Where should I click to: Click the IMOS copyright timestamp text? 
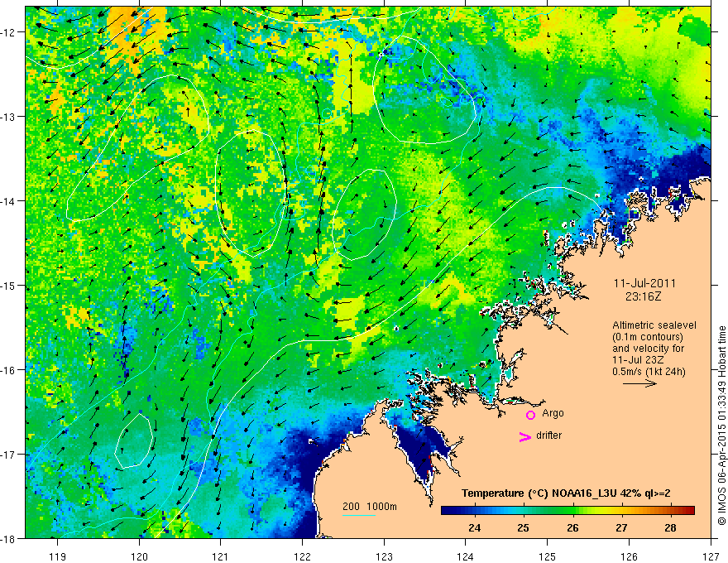pos(721,426)
